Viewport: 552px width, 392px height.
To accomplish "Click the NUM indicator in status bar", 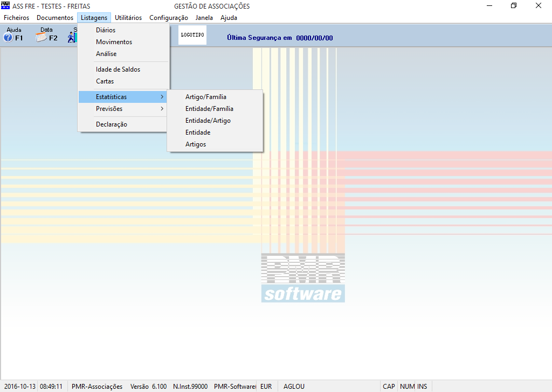I will (406, 387).
